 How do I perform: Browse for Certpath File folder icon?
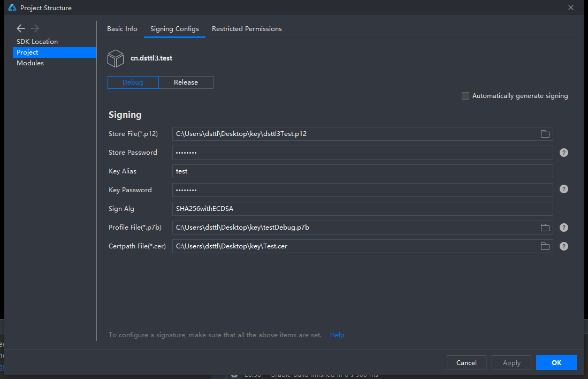545,246
